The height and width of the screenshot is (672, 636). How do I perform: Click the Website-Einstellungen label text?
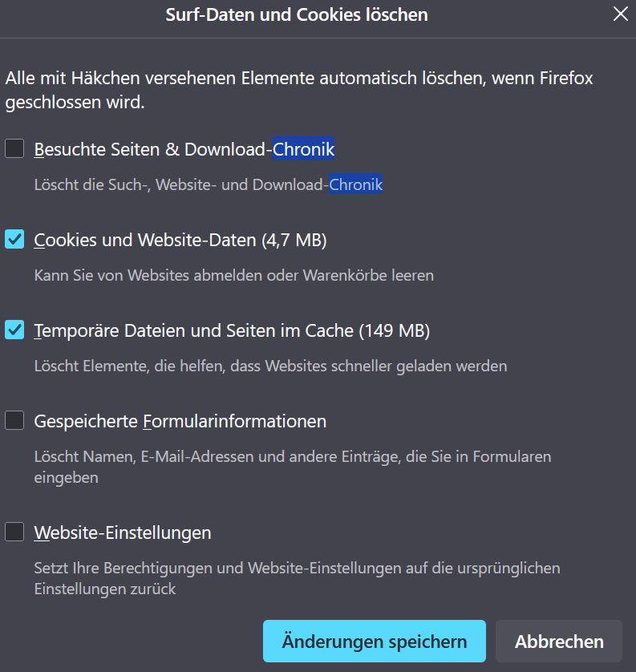123,532
